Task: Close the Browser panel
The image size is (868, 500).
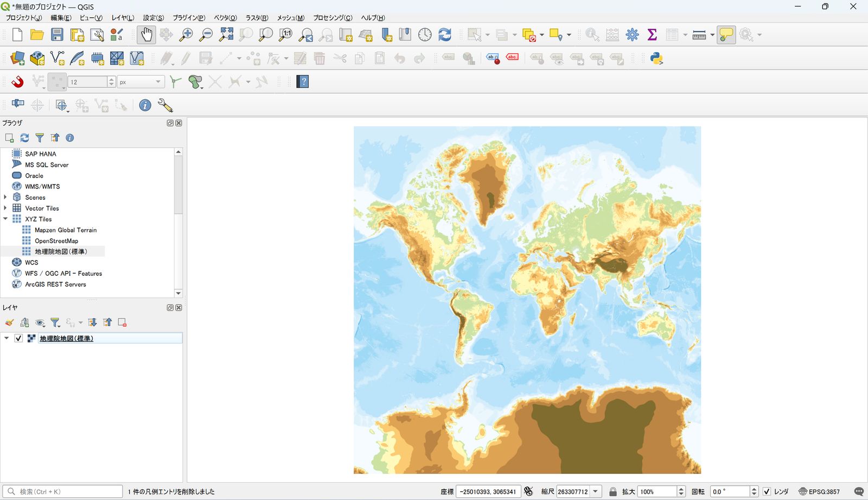Action: pos(178,123)
